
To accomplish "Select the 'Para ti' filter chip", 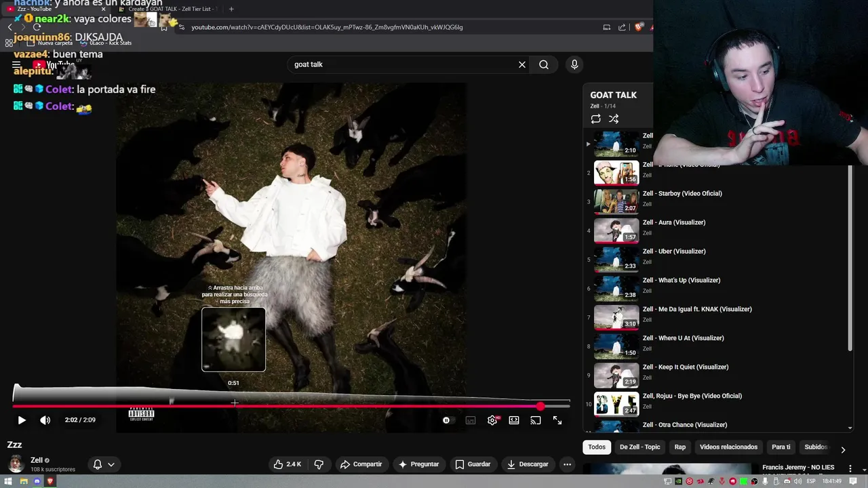I will pos(781,447).
